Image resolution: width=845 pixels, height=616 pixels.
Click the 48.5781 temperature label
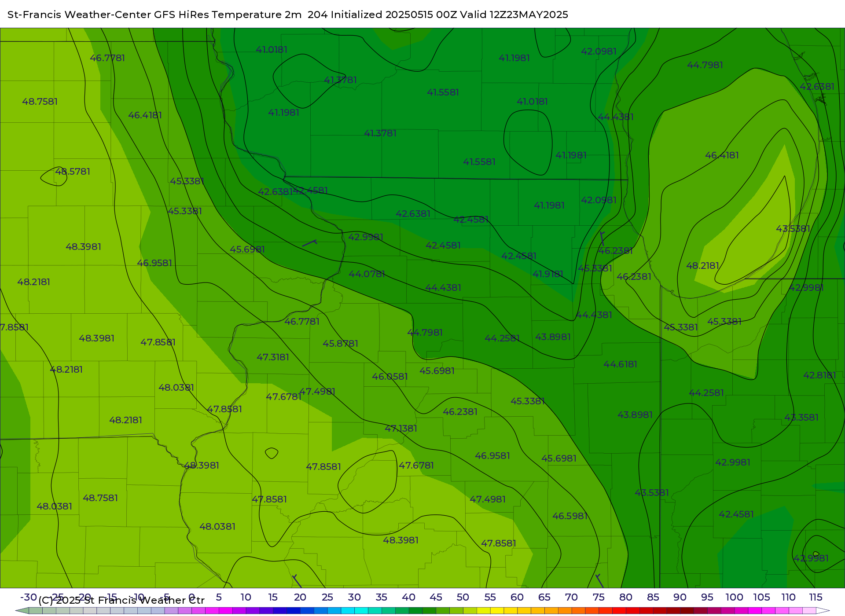click(x=73, y=172)
